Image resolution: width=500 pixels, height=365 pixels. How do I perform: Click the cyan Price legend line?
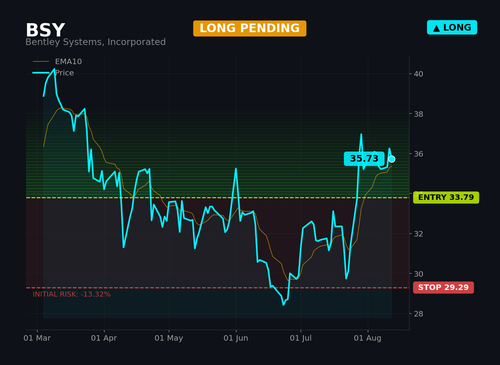tap(41, 73)
